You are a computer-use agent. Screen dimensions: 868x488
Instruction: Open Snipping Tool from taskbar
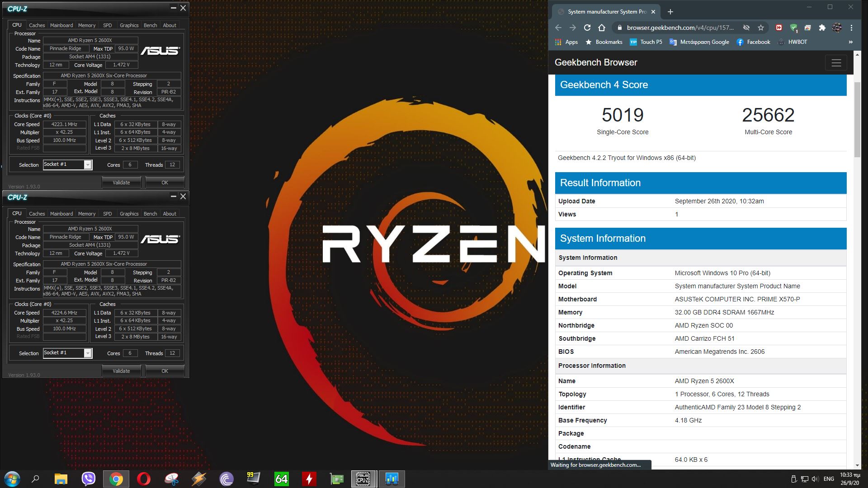coord(171,479)
